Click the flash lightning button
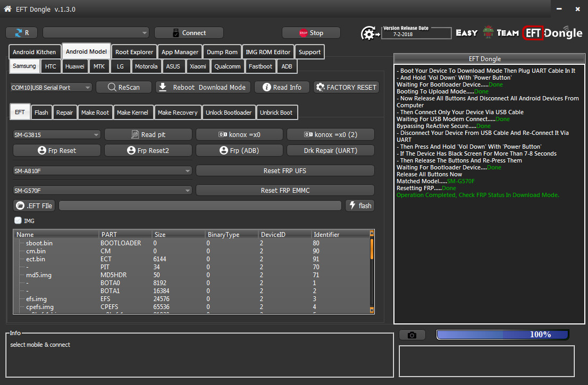 tap(360, 206)
